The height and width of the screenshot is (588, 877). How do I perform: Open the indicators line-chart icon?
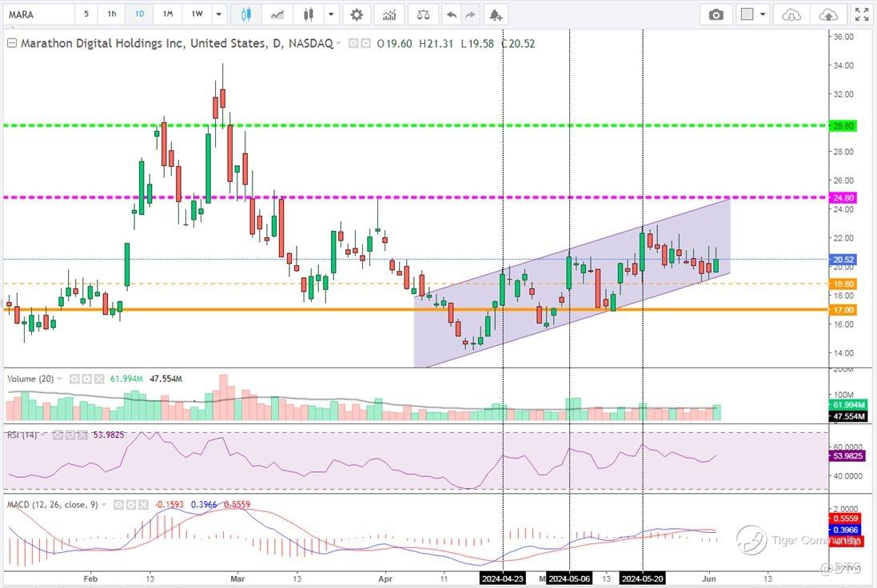click(277, 14)
